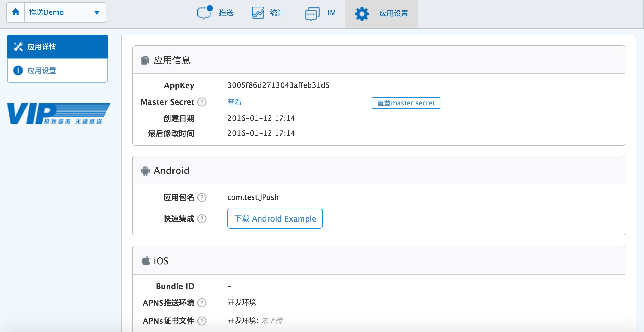Click 查看 to view master secret
This screenshot has width=644, height=332.
click(x=234, y=102)
